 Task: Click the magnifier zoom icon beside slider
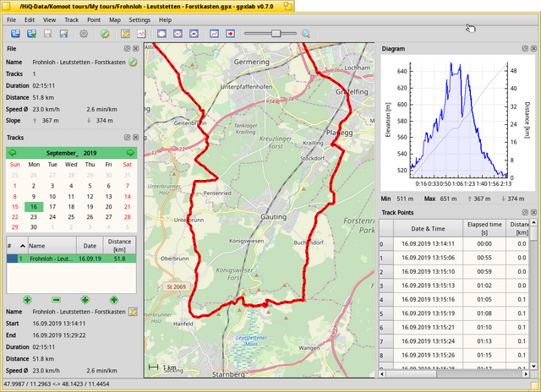coord(306,34)
